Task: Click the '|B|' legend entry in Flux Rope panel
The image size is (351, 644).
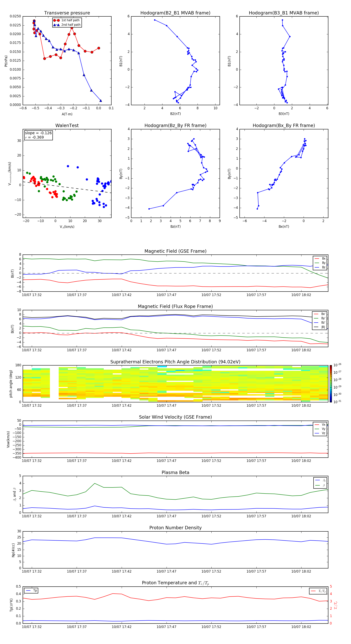Action: click(320, 327)
